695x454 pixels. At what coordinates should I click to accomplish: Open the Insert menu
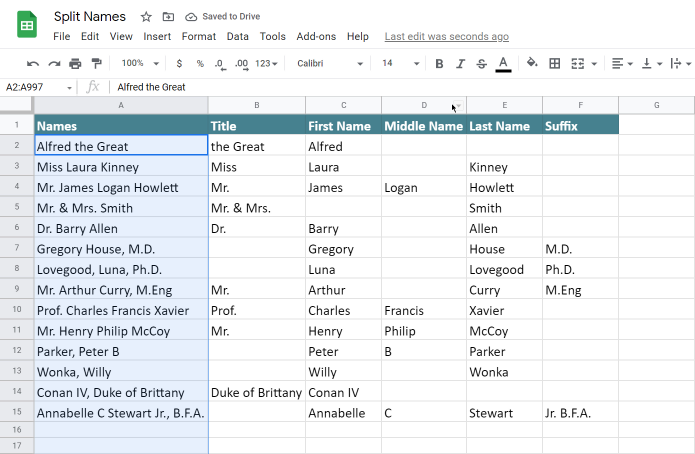pyautogui.click(x=157, y=36)
